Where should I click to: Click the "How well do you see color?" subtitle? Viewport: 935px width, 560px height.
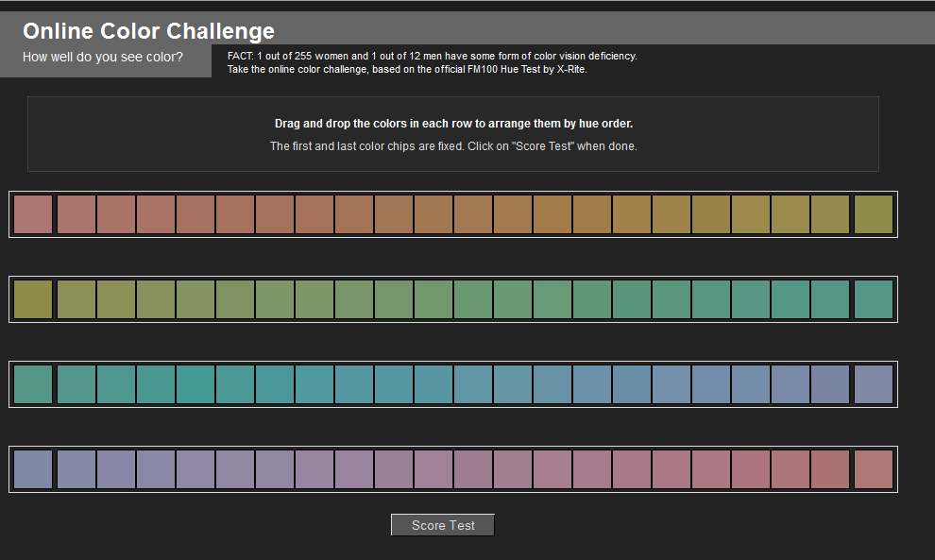(x=103, y=58)
